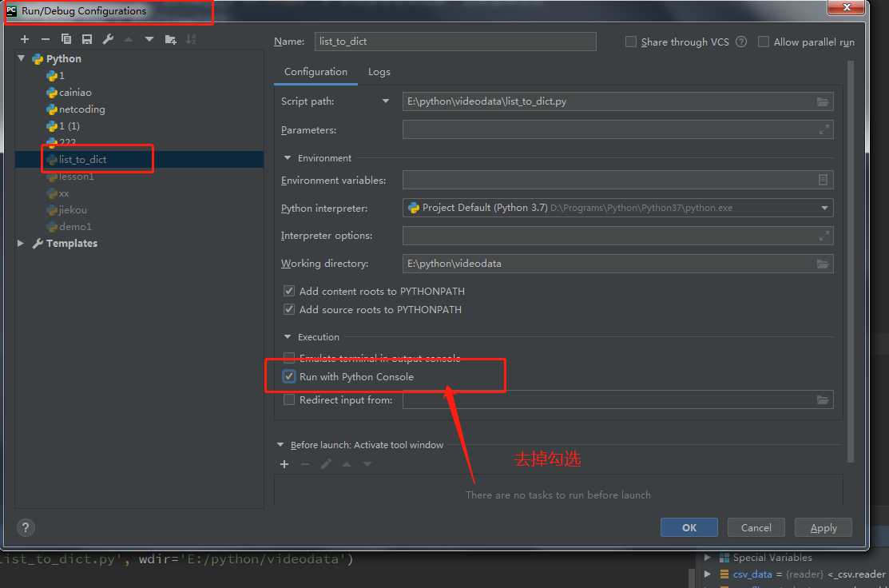Expand the Templates tree node
Screen dimensions: 889x588
tap(21, 243)
